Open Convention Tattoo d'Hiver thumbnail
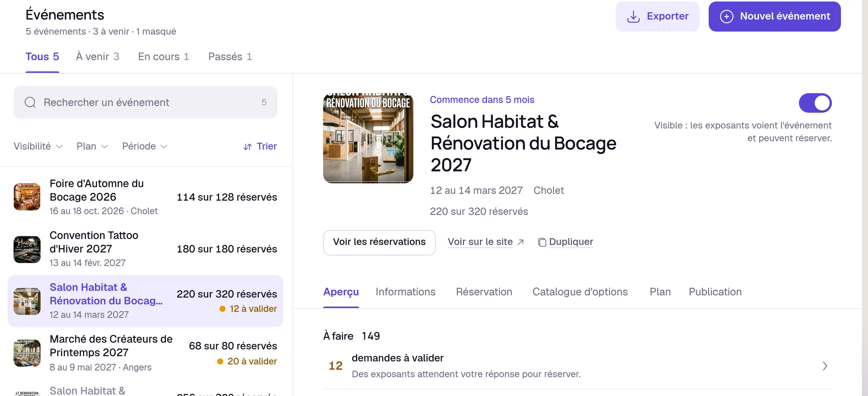 [x=27, y=249]
